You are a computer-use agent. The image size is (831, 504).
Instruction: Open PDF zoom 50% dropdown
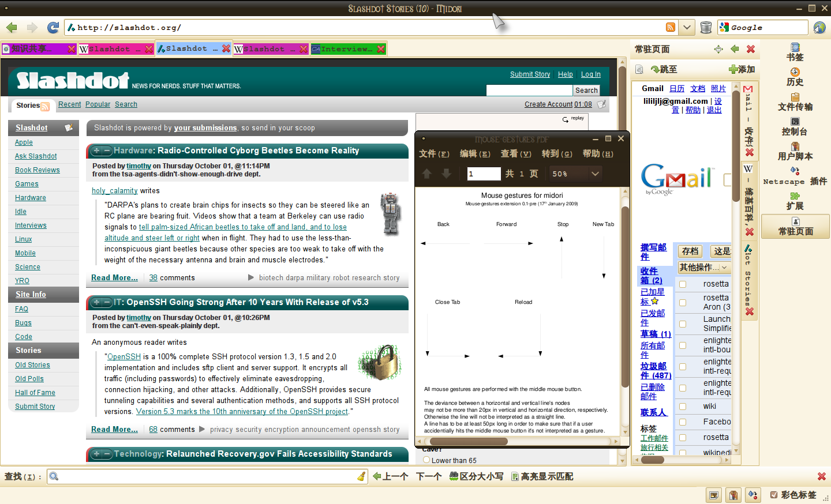595,174
